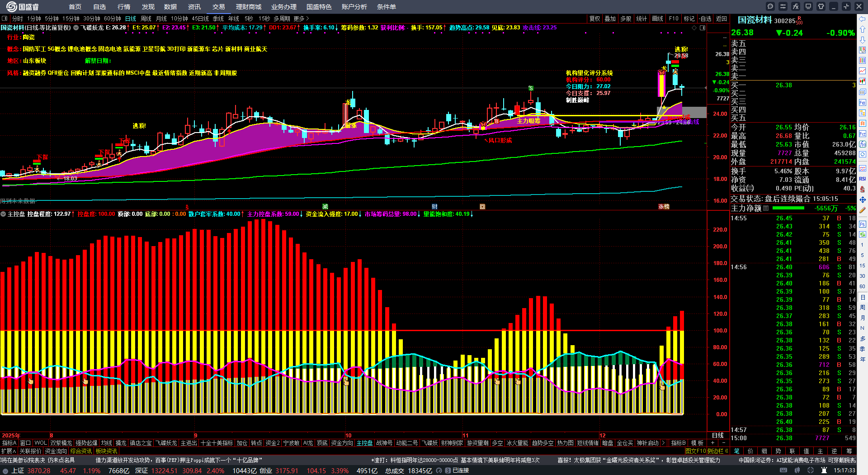Switch to the 周线 period tab

pyautogui.click(x=146, y=19)
